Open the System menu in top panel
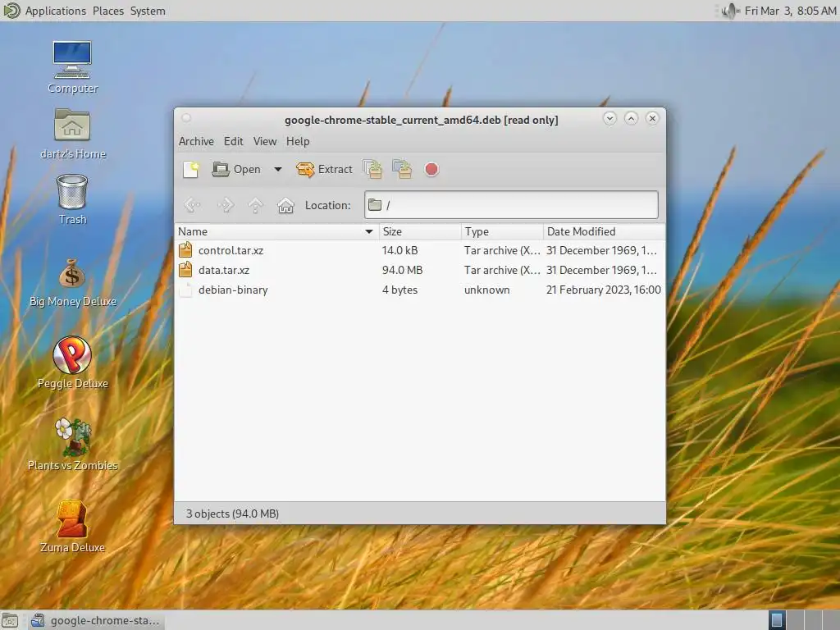This screenshot has width=840, height=630. click(x=148, y=11)
